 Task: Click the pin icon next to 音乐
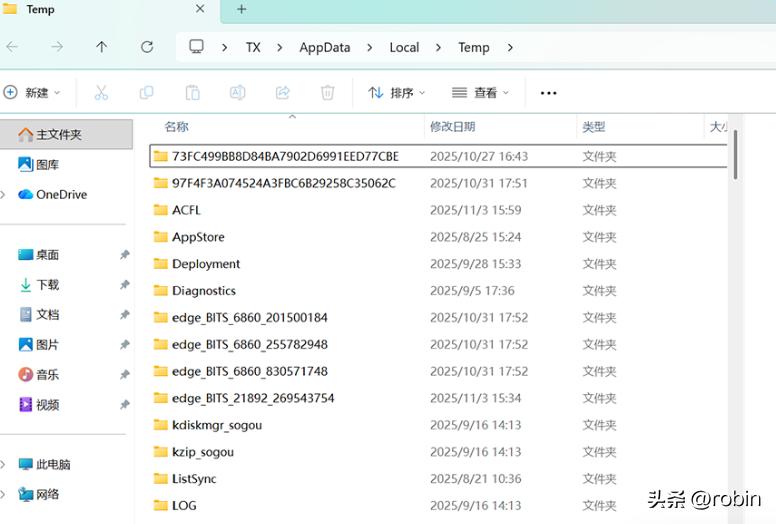[125, 375]
